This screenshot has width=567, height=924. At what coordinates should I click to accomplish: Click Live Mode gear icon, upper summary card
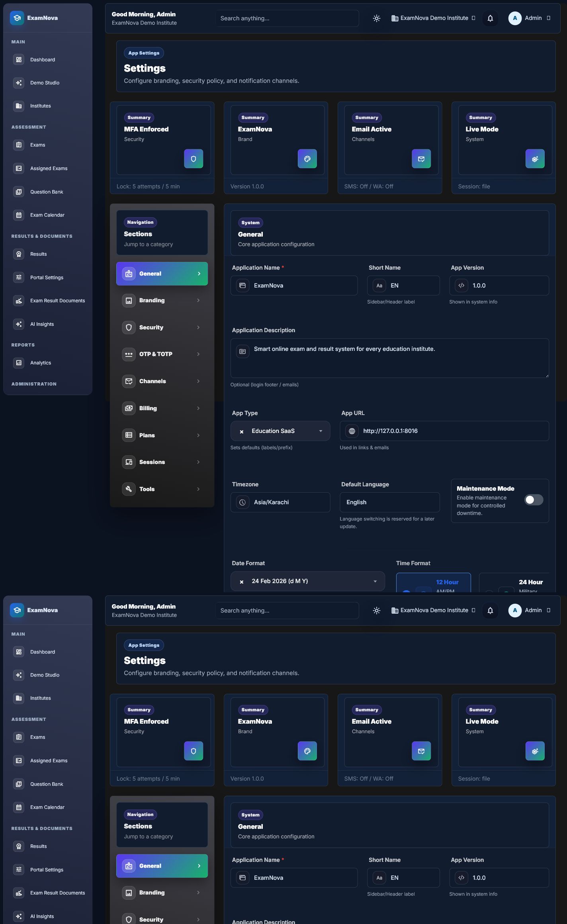tap(535, 159)
